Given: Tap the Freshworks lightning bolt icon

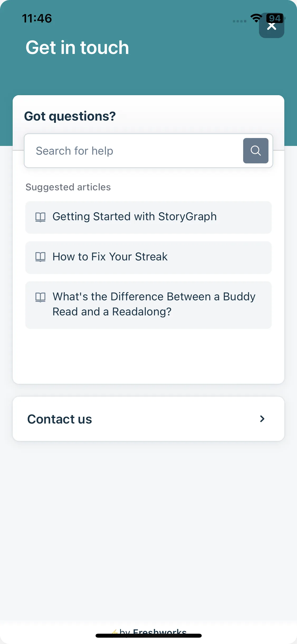Looking at the screenshot, I should click(115, 632).
